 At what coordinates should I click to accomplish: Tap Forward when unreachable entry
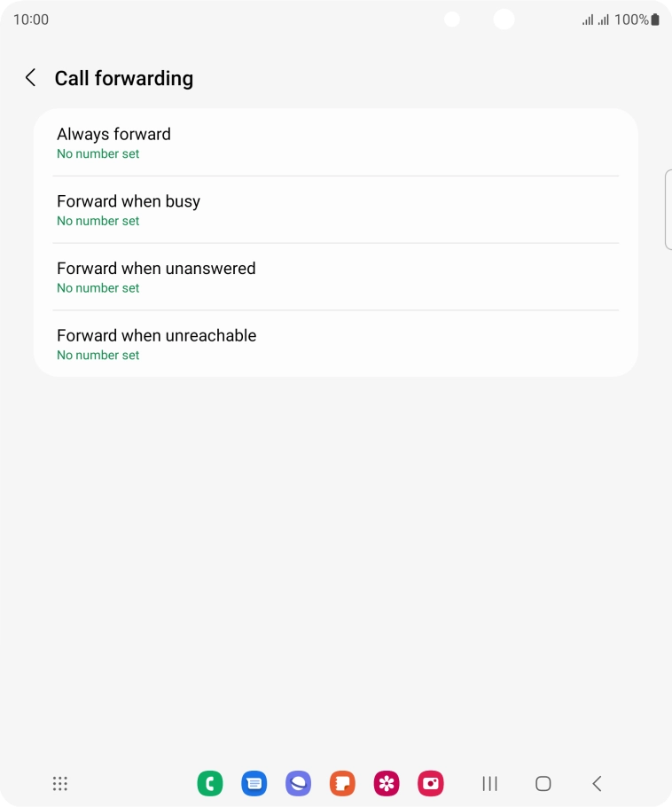click(336, 344)
